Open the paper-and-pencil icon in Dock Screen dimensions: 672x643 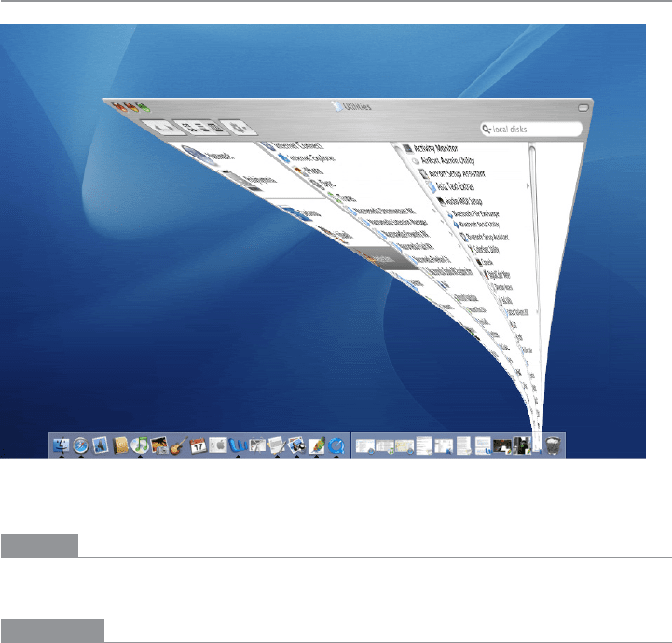click(277, 445)
